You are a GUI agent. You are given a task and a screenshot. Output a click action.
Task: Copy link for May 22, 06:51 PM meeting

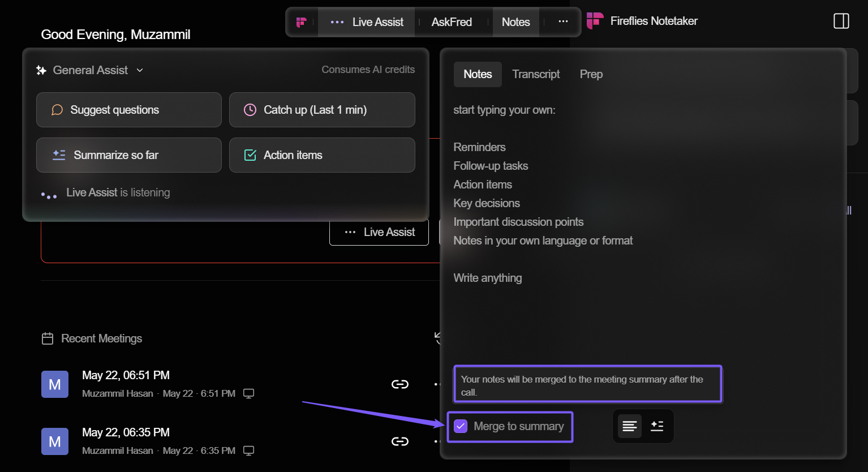(400, 384)
